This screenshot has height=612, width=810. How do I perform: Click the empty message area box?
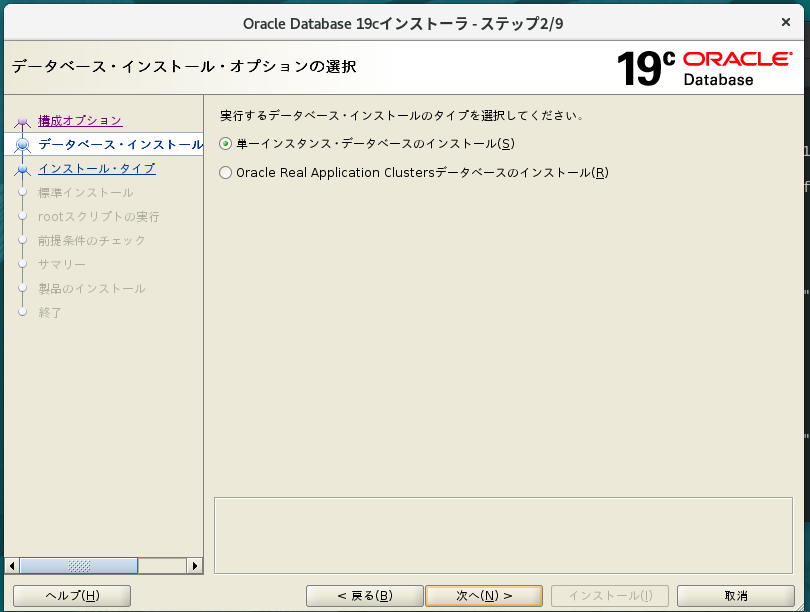[503, 536]
